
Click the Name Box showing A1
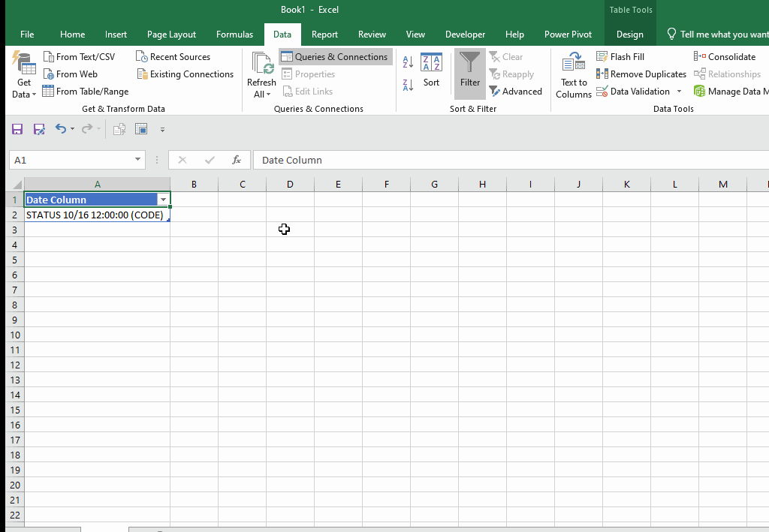tap(70, 160)
